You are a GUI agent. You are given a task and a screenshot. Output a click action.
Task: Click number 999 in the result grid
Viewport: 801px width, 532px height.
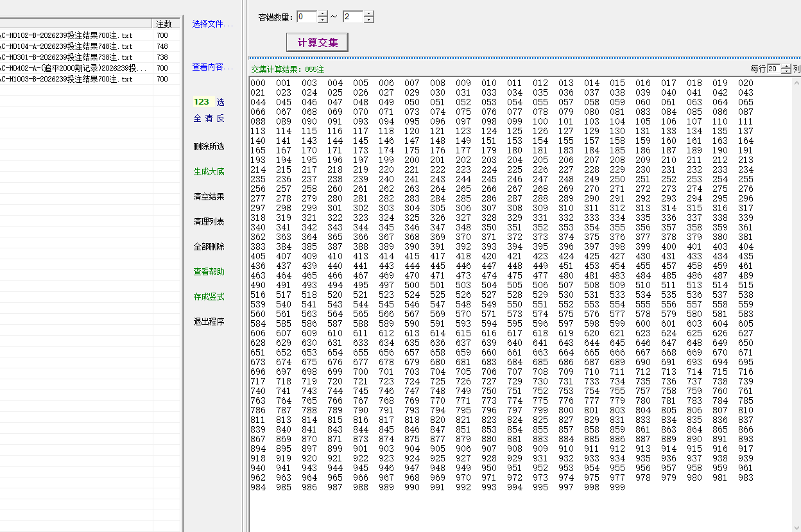pos(617,487)
